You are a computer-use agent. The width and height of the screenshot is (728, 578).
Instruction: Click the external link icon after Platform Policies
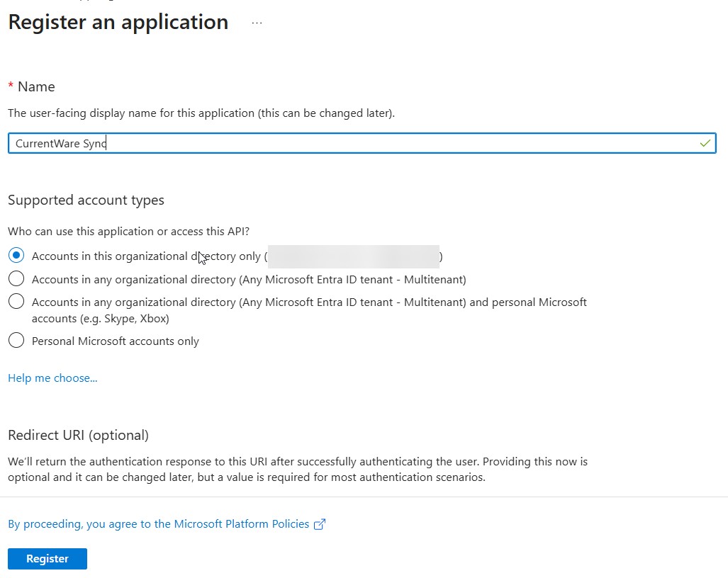click(x=320, y=525)
